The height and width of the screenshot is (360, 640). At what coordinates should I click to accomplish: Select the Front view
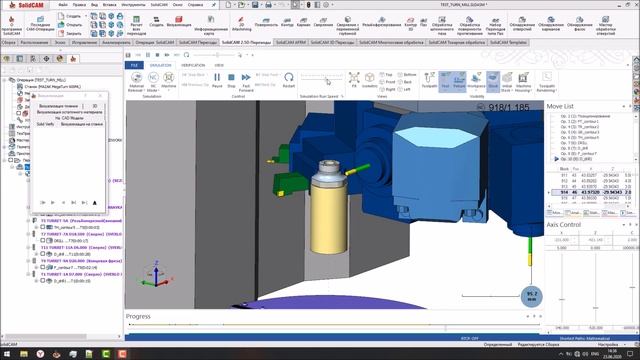[387, 82]
